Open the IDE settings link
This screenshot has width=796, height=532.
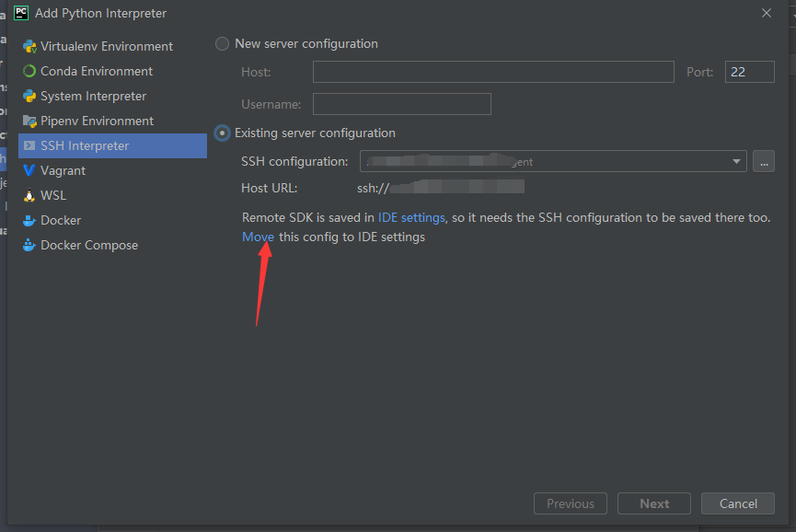(411, 218)
